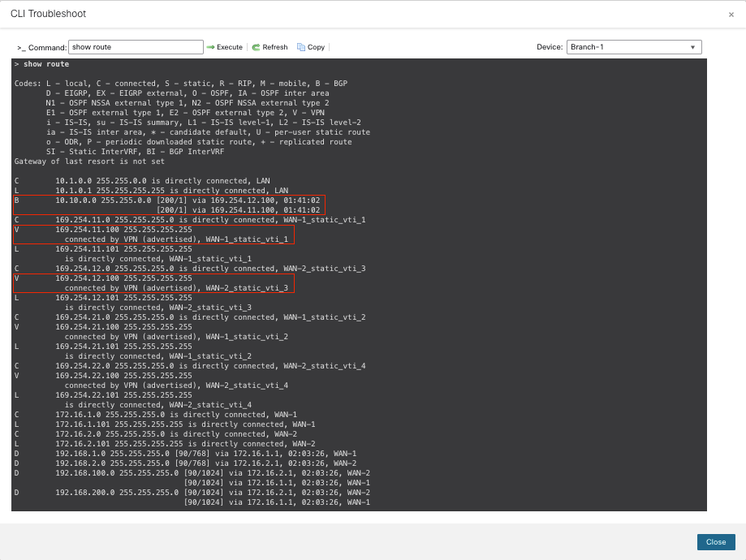Click local route 169.254.11.101
The image size is (746, 560).
click(x=103, y=249)
